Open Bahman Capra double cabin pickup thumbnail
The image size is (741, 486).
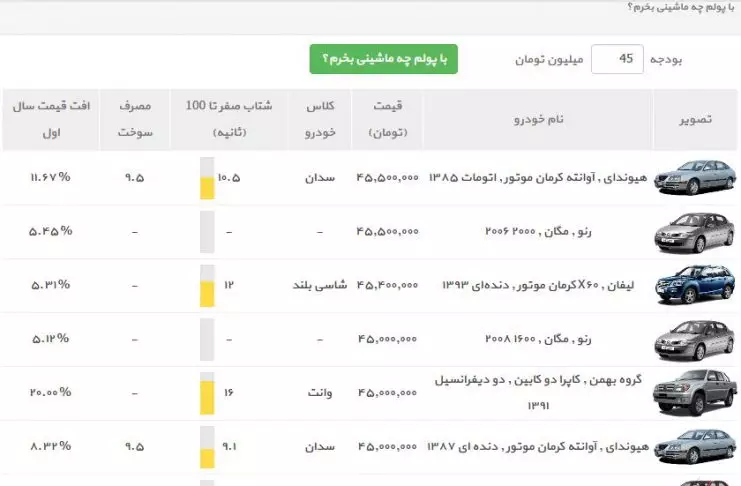tap(695, 393)
